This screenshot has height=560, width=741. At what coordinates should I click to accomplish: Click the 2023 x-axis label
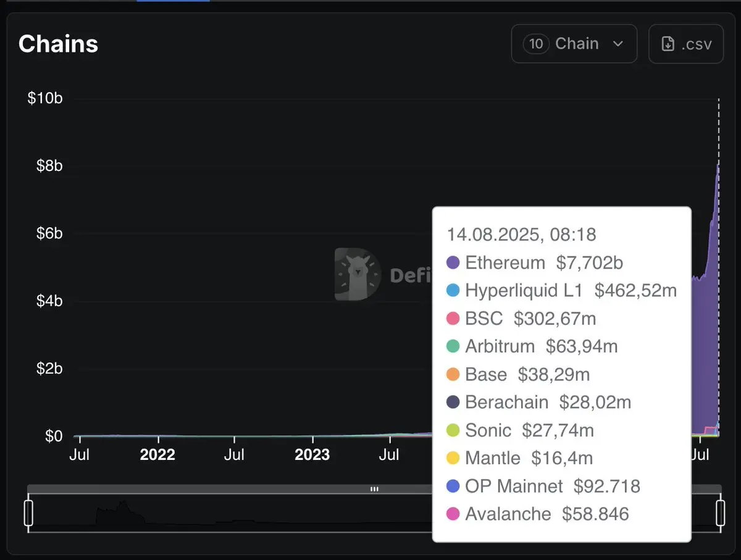(312, 455)
